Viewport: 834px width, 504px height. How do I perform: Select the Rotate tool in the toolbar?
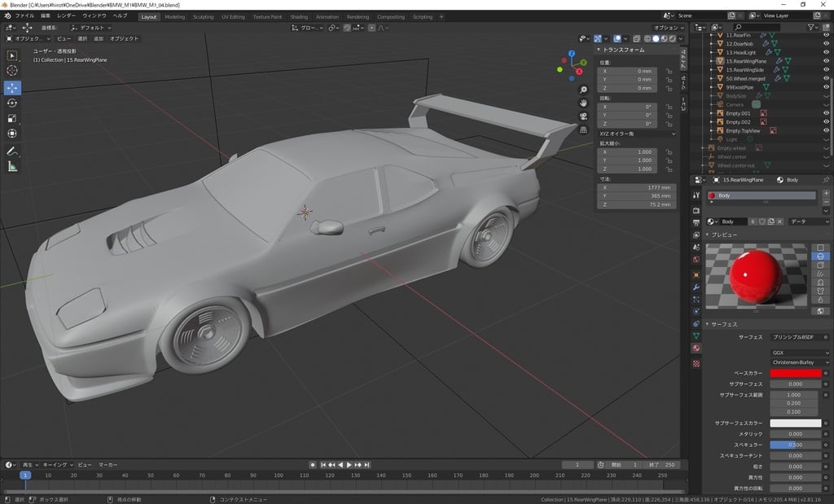[x=12, y=103]
